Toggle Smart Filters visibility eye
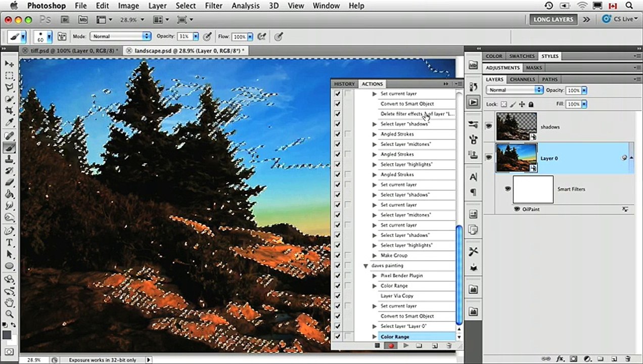 coord(508,189)
